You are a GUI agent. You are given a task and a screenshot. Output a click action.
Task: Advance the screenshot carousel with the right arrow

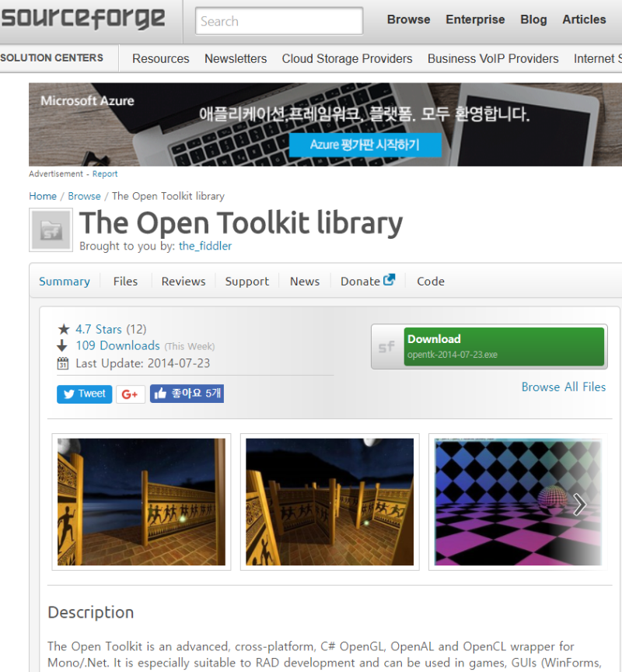pos(578,505)
